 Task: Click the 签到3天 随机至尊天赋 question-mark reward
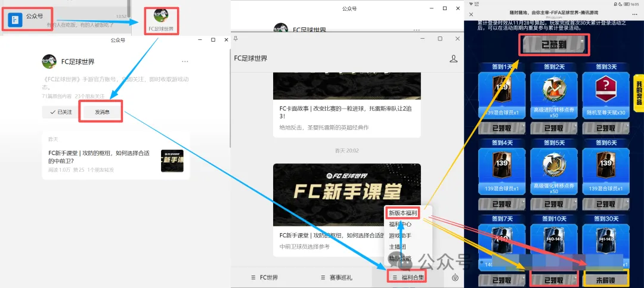606,91
